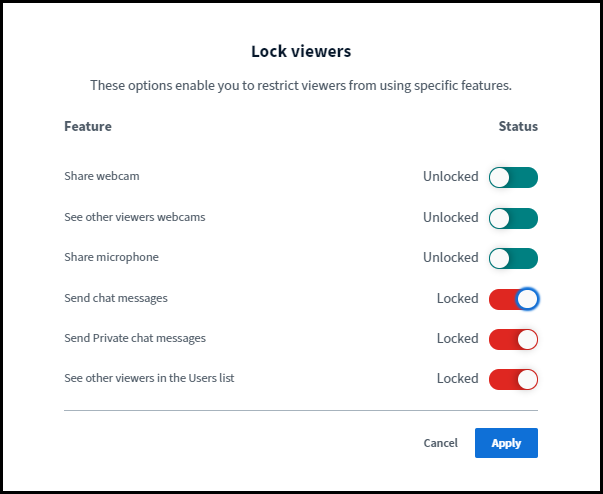Toggle the Share webcam lock switch
Viewport: 603px width, 494px height.
click(x=513, y=177)
